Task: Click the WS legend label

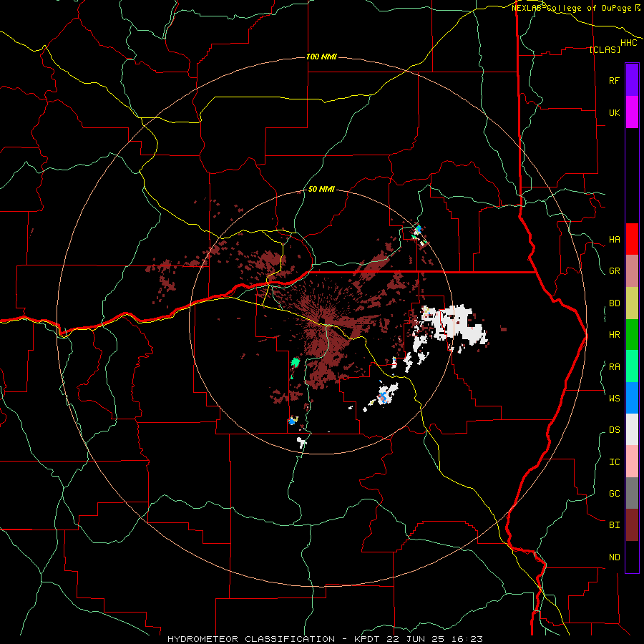Action: coord(614,399)
